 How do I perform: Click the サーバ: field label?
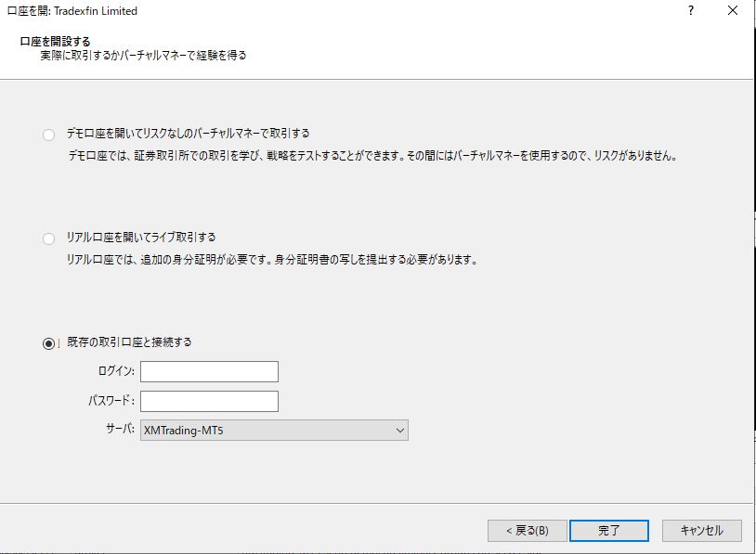[x=120, y=429]
